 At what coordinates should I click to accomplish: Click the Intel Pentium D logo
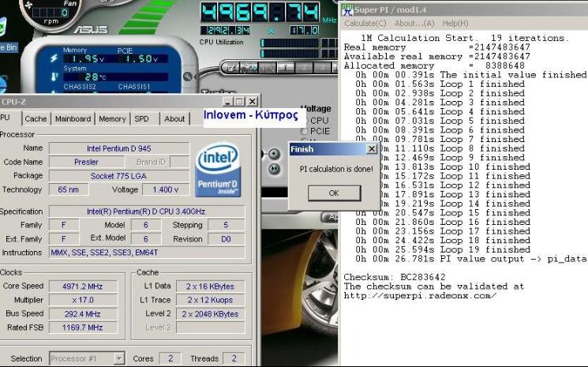click(x=218, y=170)
